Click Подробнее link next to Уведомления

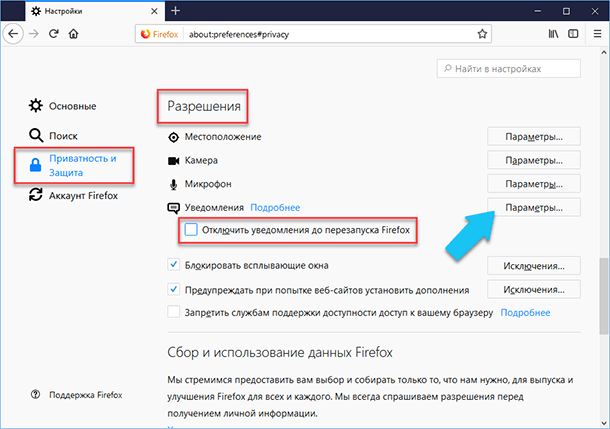275,208
